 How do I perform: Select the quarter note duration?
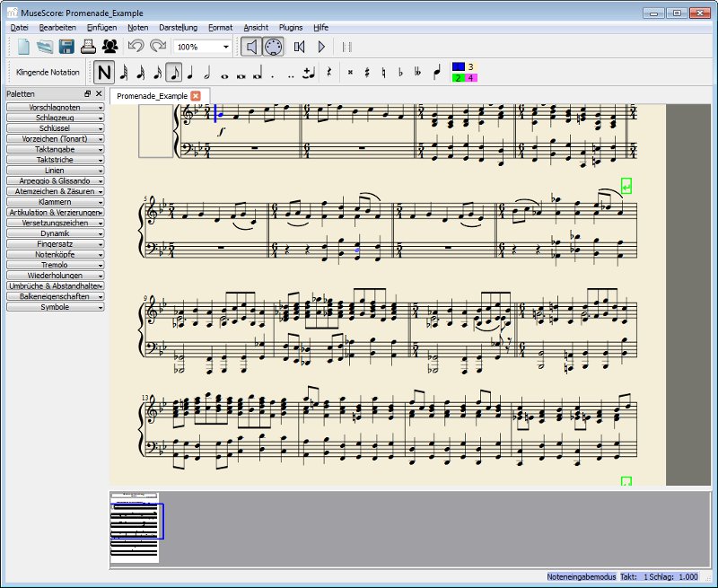(190, 73)
